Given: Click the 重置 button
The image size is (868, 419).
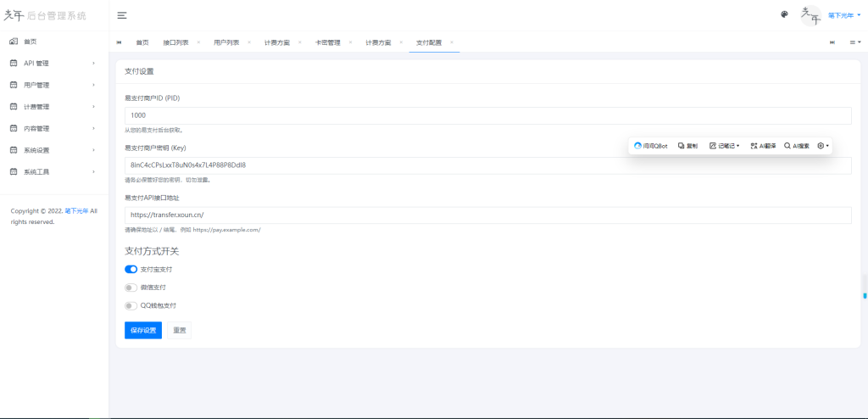Looking at the screenshot, I should (179, 330).
